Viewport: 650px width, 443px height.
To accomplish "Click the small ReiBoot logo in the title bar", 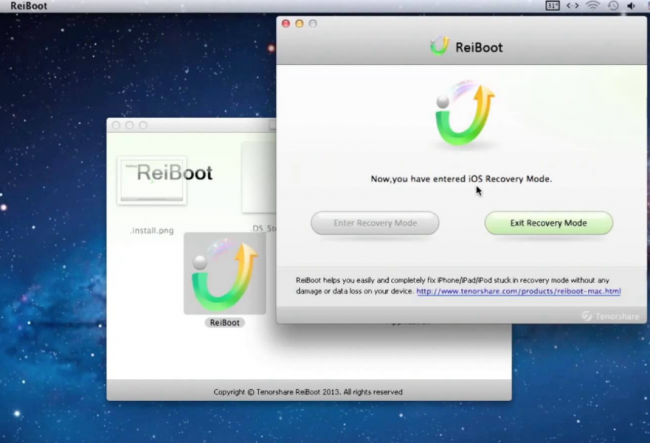I will point(439,46).
